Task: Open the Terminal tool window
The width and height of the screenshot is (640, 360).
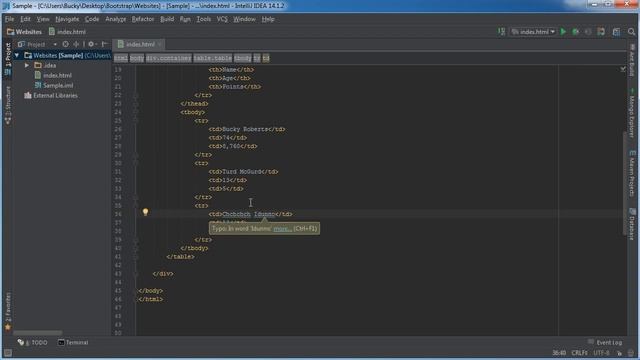Action: [x=73, y=342]
